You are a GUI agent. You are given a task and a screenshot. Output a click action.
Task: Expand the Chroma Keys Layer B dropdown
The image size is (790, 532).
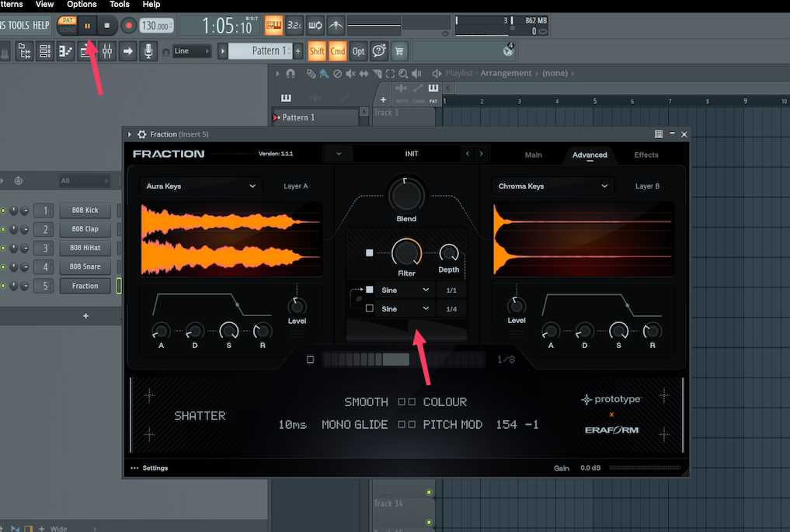(552, 186)
